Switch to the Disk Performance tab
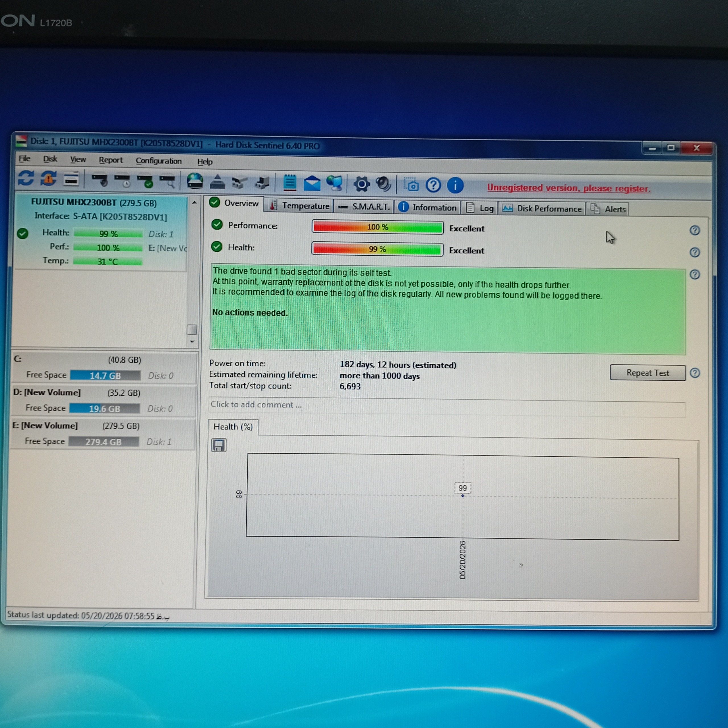This screenshot has height=728, width=728. pos(542,209)
